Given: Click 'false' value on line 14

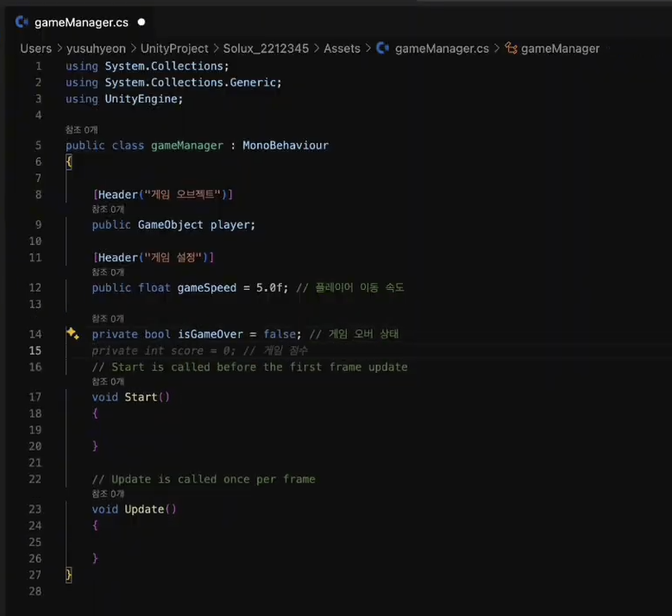Looking at the screenshot, I should 279,334.
